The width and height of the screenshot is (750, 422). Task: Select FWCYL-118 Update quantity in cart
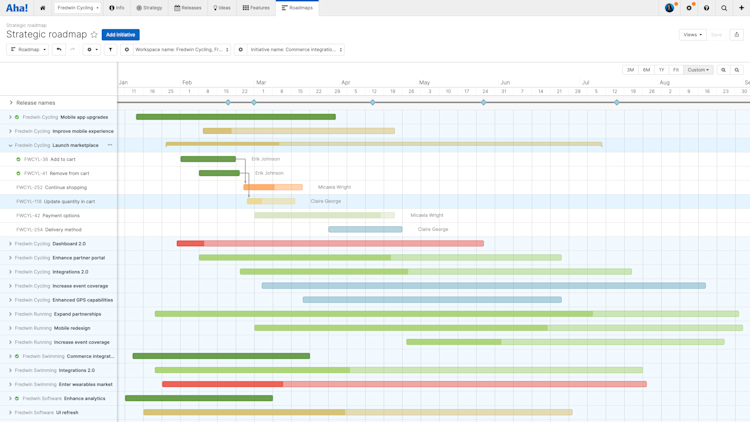(x=55, y=201)
